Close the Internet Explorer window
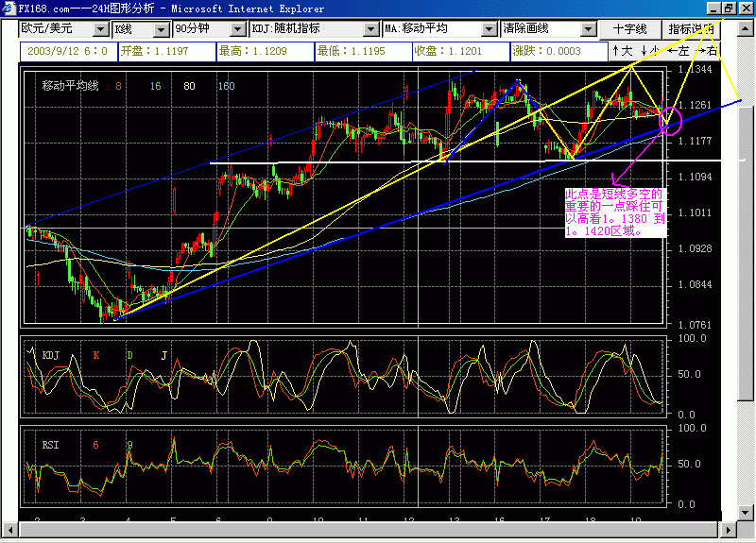The image size is (756, 543). click(746, 8)
